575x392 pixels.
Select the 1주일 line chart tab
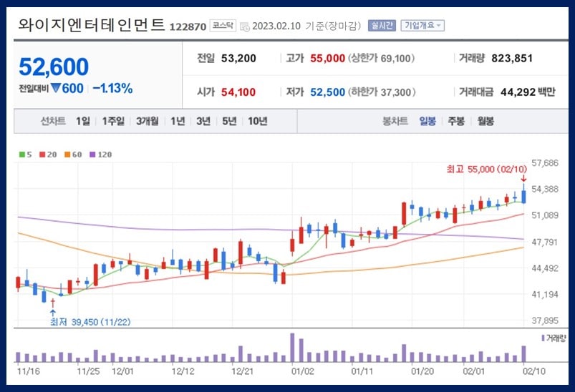pos(113,121)
